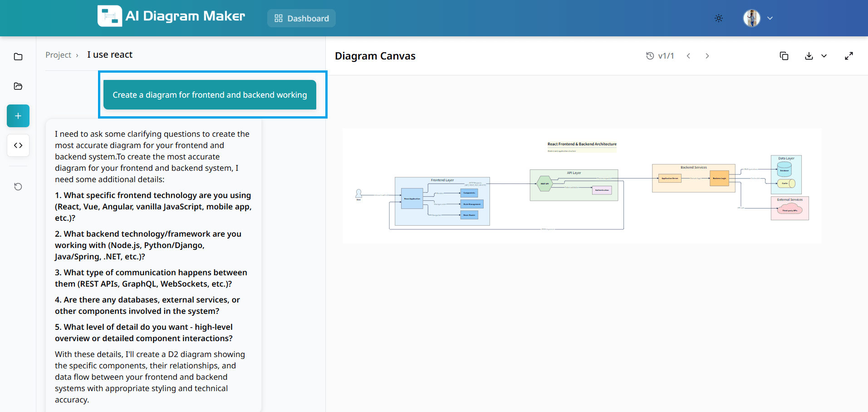
Task: Go to next version with right chevron
Action: tap(707, 55)
